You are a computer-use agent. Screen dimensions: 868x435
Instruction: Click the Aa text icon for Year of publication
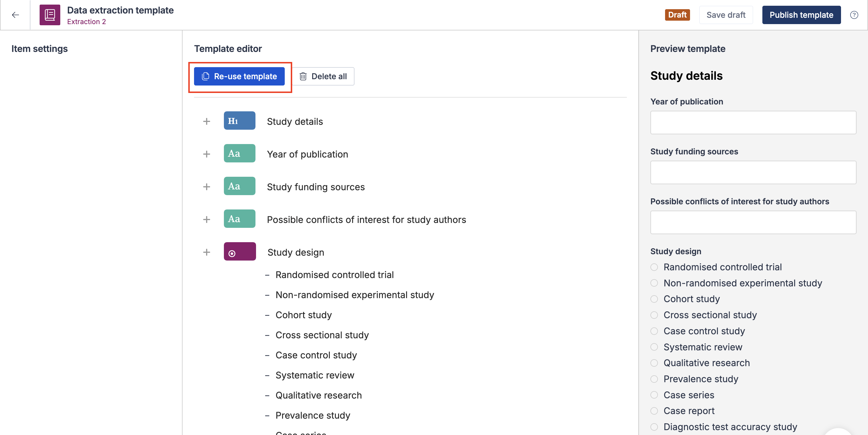[x=239, y=154]
